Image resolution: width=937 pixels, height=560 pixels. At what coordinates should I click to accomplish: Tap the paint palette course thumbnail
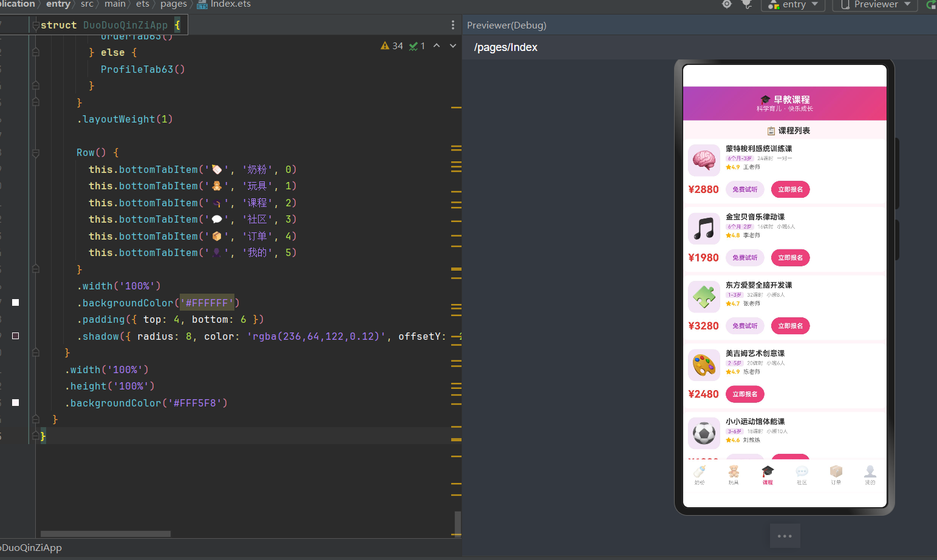point(704,365)
